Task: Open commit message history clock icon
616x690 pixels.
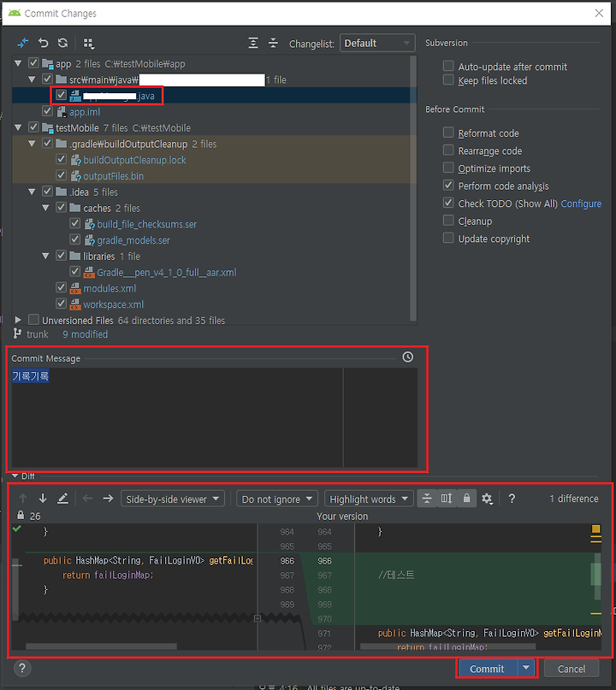Action: click(x=408, y=357)
